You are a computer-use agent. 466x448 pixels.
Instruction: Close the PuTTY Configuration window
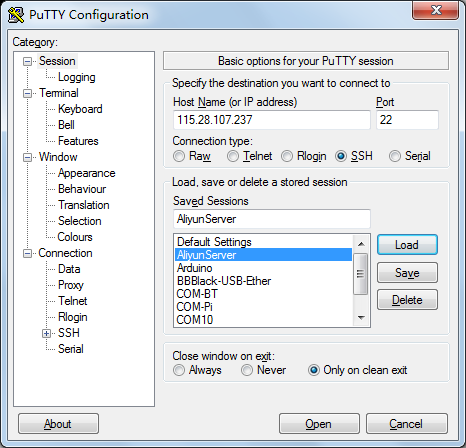click(x=435, y=10)
